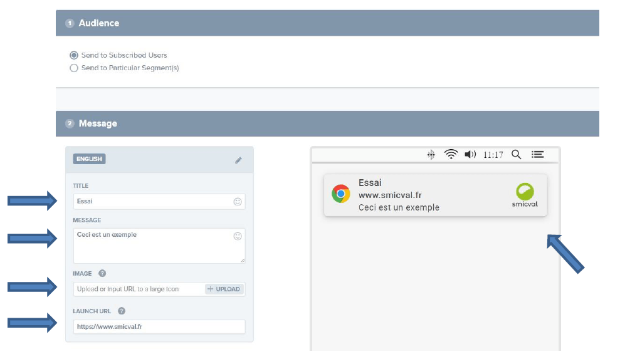
Task: Click the pencil edit icon beside ENGLISH
Action: [238, 160]
